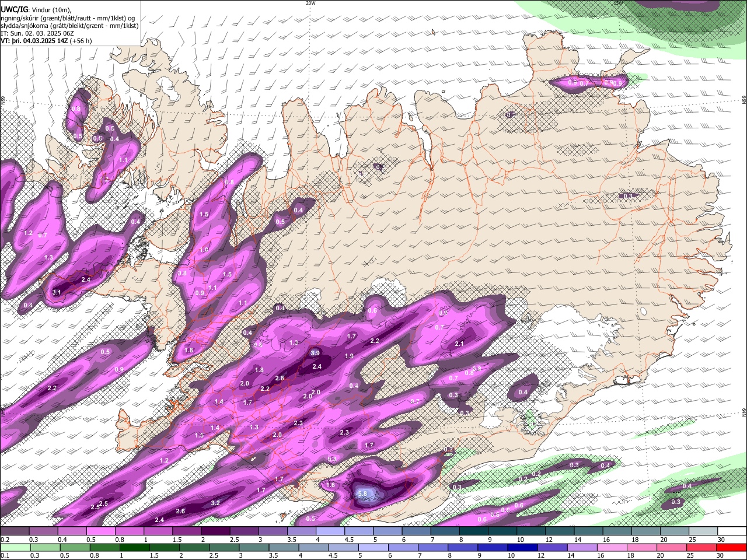The height and width of the screenshot is (560, 747).
Task: Click the 20W longitude label
Action: pos(310,3)
